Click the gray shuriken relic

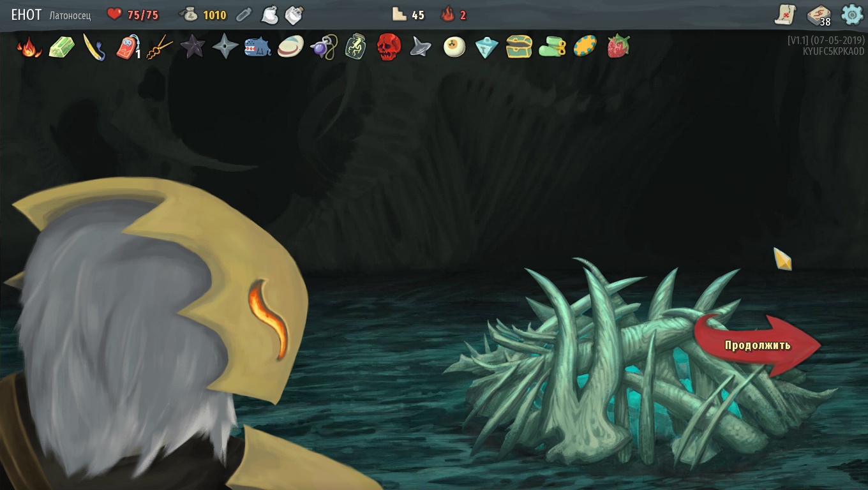(225, 47)
